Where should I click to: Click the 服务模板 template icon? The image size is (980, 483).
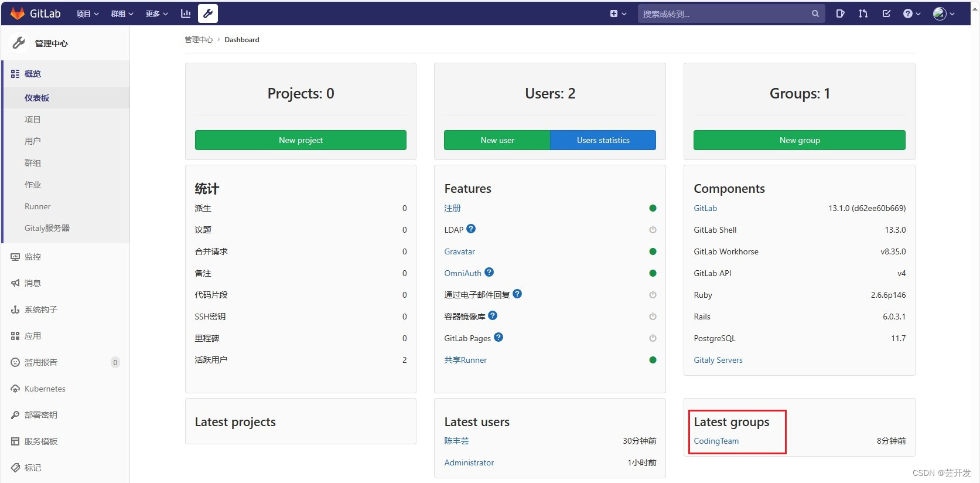[15, 441]
